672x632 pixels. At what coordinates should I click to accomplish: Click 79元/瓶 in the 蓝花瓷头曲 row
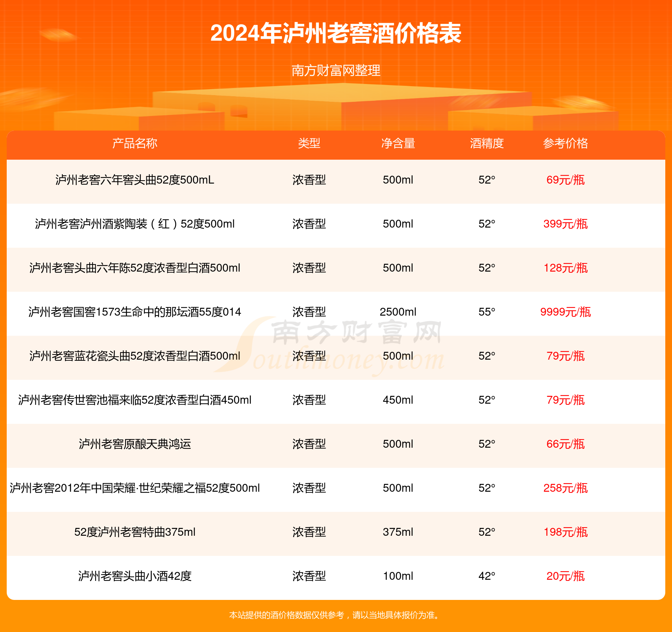pos(566,356)
